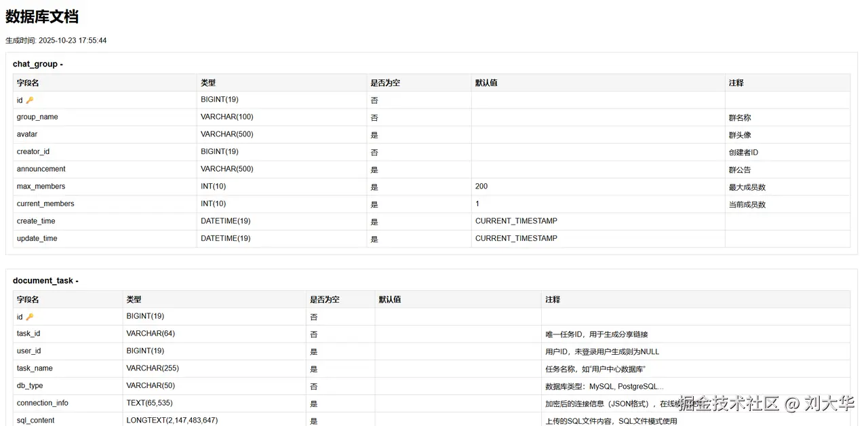Click the chat_group table heading
868x426 pixels.
pos(38,64)
